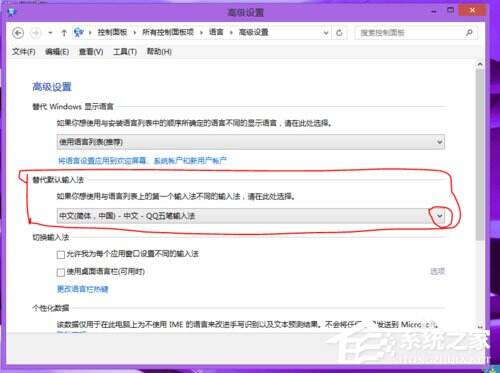Open the 查看(V) menu
Screen dimensions: 500x373
pyautogui.click(x=91, y=52)
